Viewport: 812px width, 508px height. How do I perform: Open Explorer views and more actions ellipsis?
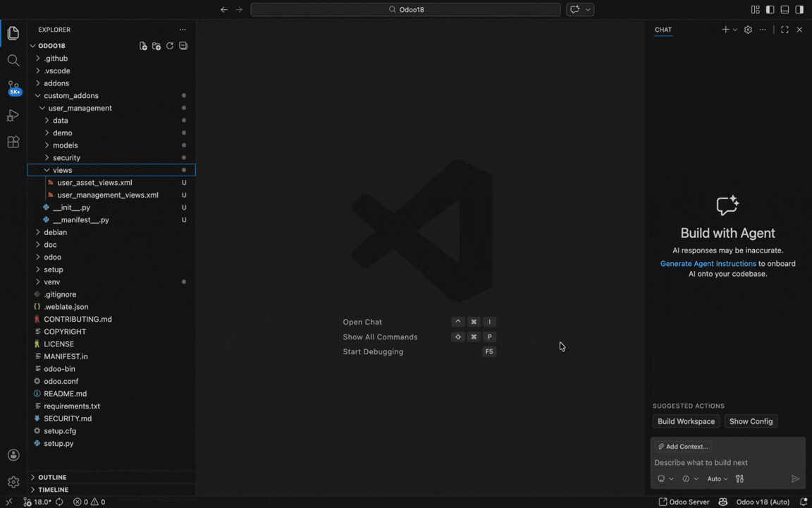[x=183, y=30]
